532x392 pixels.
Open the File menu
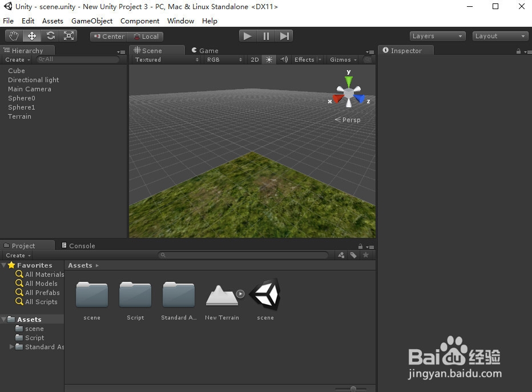click(8, 21)
